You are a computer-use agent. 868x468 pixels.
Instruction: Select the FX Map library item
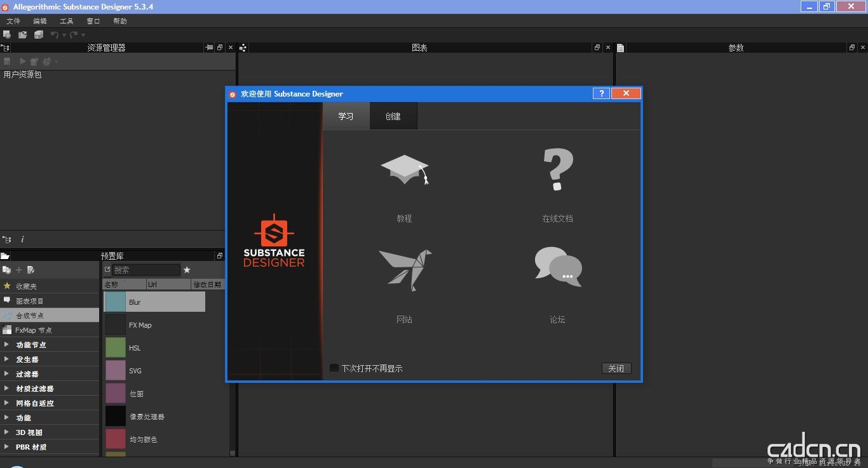(140, 325)
